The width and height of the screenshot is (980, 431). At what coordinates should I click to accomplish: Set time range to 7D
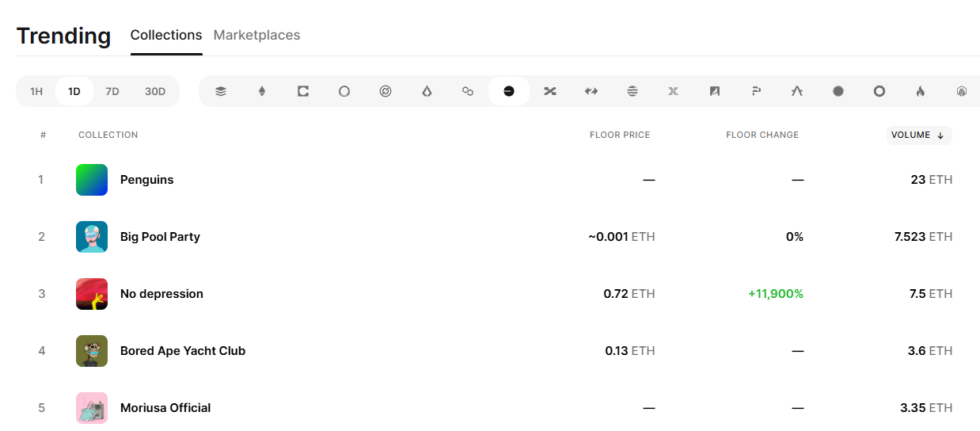point(112,91)
